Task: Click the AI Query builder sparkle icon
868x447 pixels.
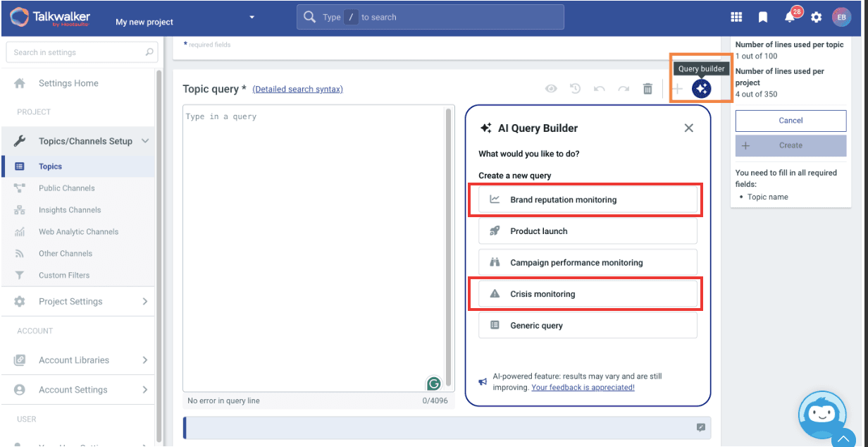Action: (701, 89)
